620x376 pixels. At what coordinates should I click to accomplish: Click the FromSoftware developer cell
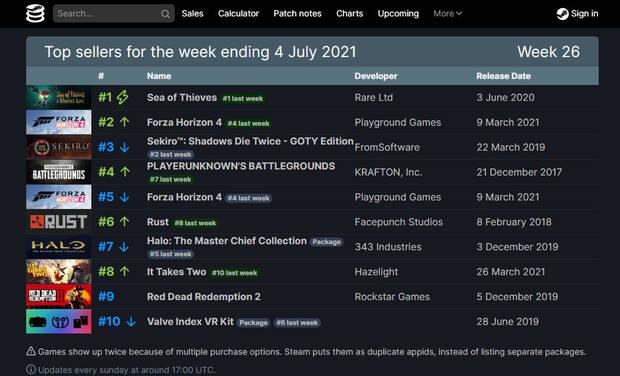(387, 147)
